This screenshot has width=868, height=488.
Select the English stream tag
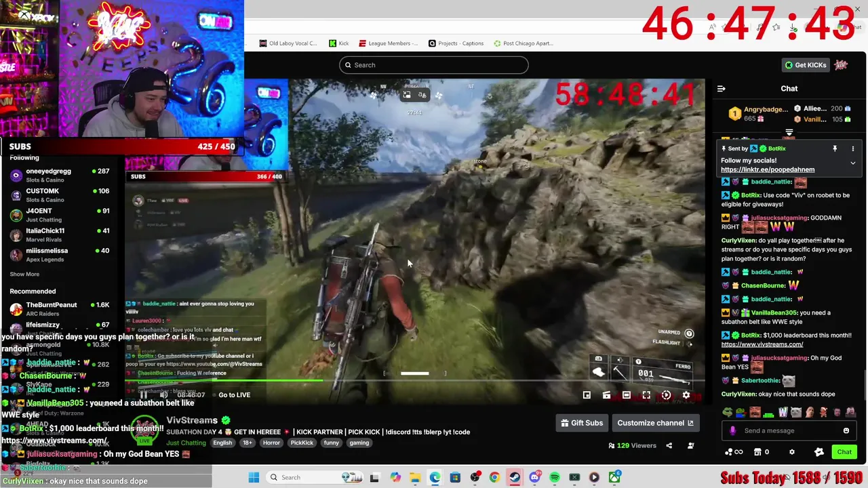click(222, 443)
